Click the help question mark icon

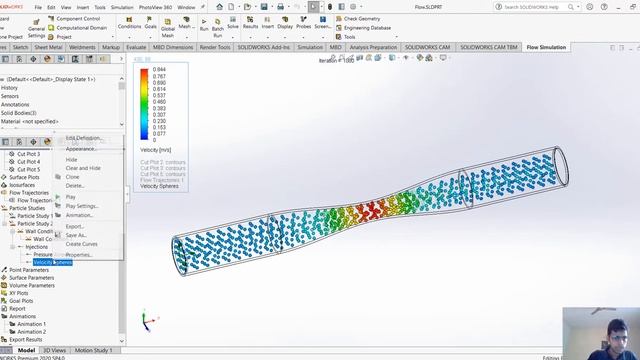[x=604, y=7]
